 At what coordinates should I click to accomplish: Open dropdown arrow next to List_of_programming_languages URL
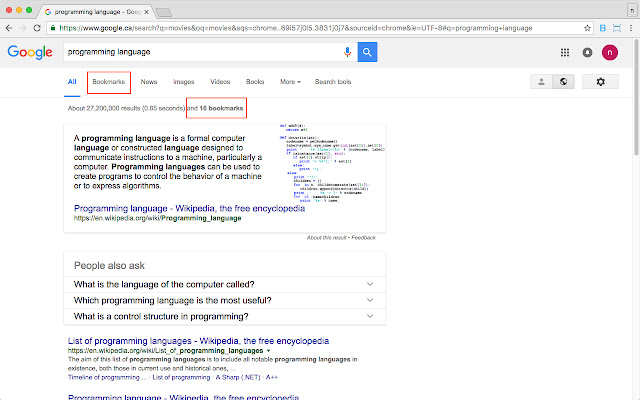(x=269, y=351)
